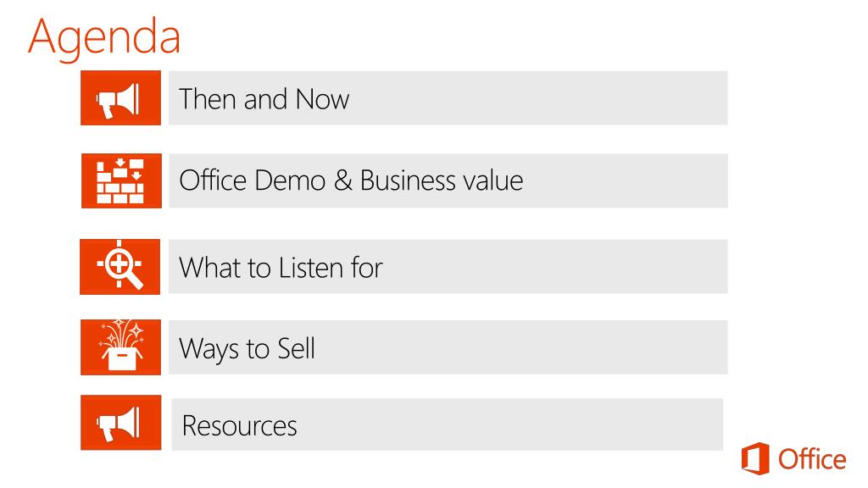Click the magnifying glass icon beside What to Listen for
This screenshot has height=488, width=868.
[x=120, y=267]
